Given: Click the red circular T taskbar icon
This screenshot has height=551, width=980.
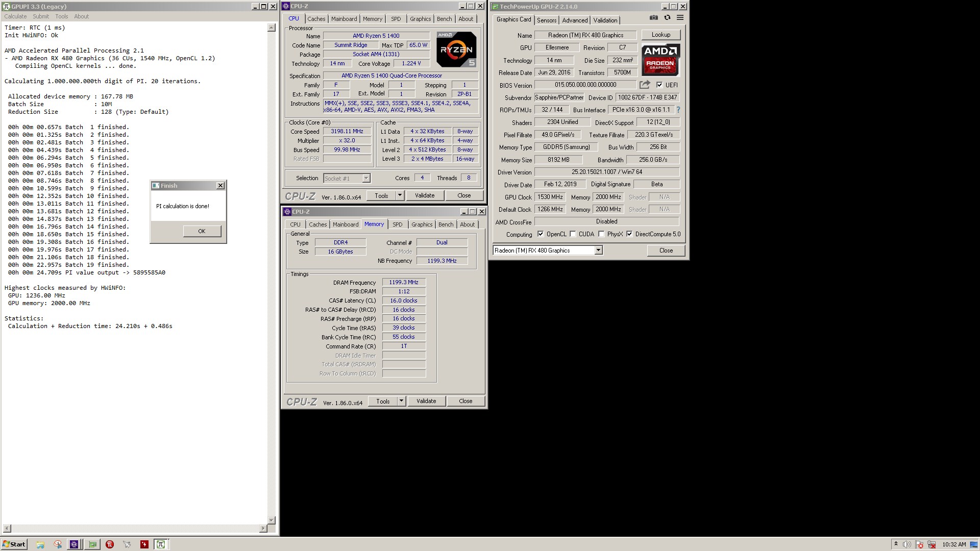Looking at the screenshot, I should click(110, 544).
